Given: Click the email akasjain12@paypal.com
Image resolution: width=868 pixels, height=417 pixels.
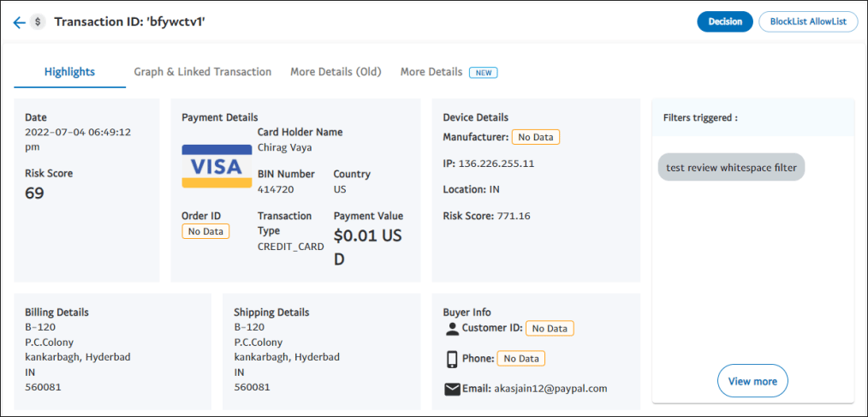Looking at the screenshot, I should pyautogui.click(x=550, y=389).
